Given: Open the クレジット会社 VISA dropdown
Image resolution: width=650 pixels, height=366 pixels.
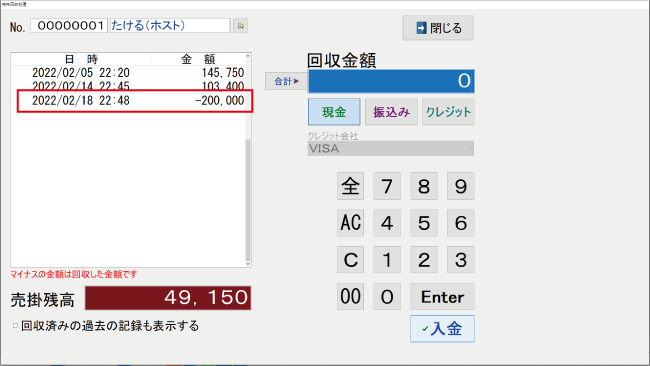Looking at the screenshot, I should tap(391, 148).
